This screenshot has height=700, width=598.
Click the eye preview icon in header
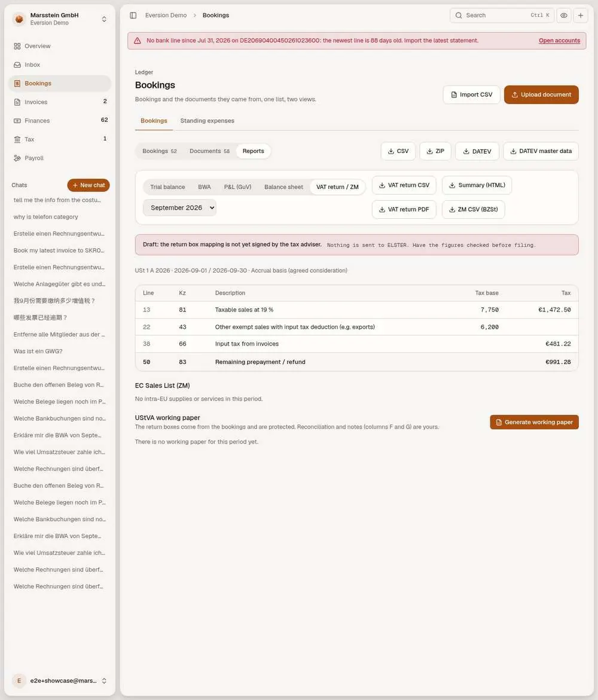tap(564, 15)
